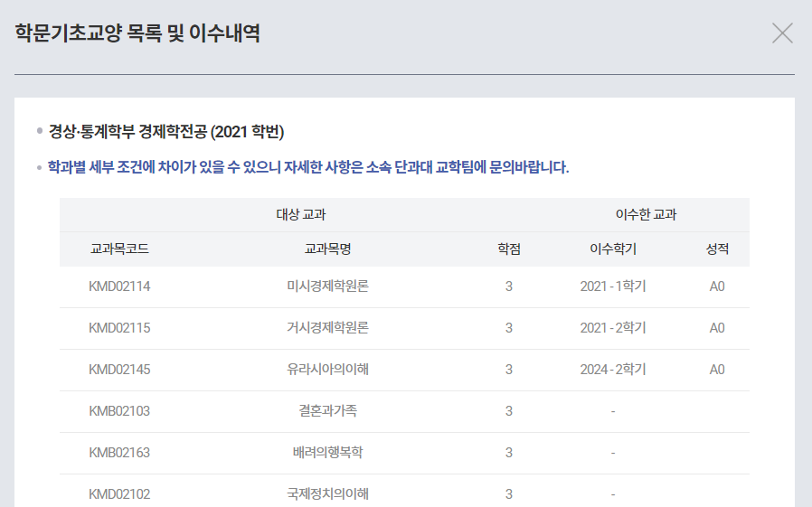Select the 결혼과가족 course name
The image size is (812, 507).
[x=327, y=411]
